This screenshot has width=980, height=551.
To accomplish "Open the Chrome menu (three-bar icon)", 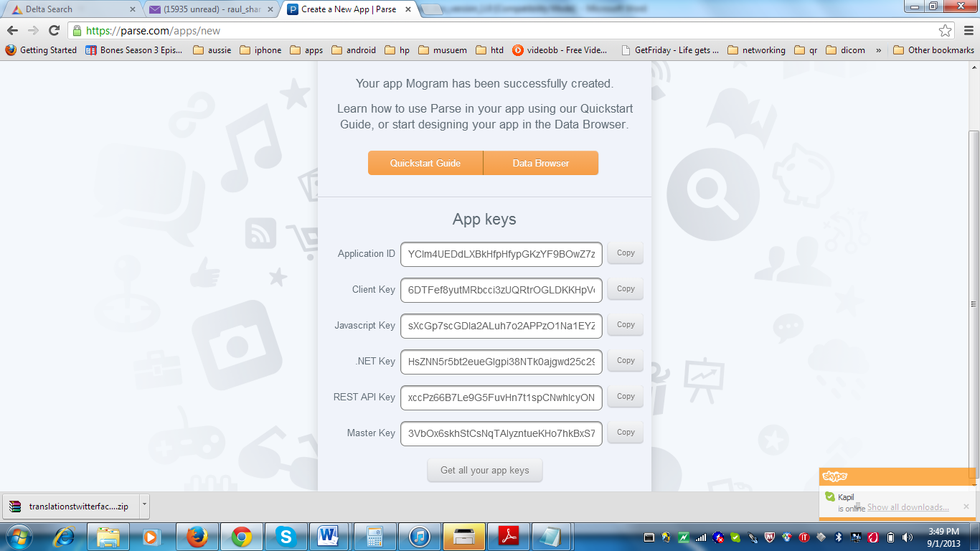I will [967, 30].
